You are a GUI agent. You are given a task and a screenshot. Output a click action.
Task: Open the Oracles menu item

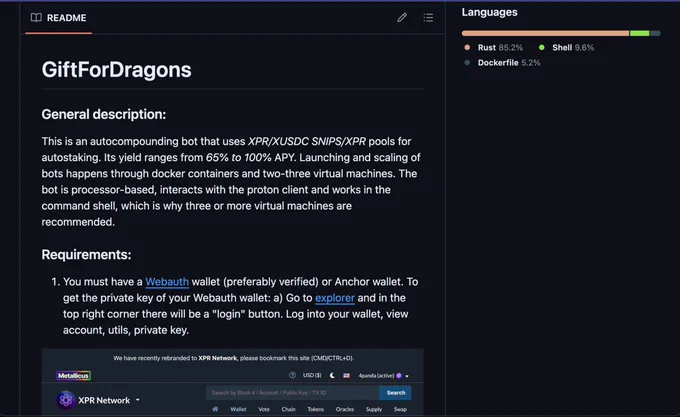pyautogui.click(x=345, y=409)
